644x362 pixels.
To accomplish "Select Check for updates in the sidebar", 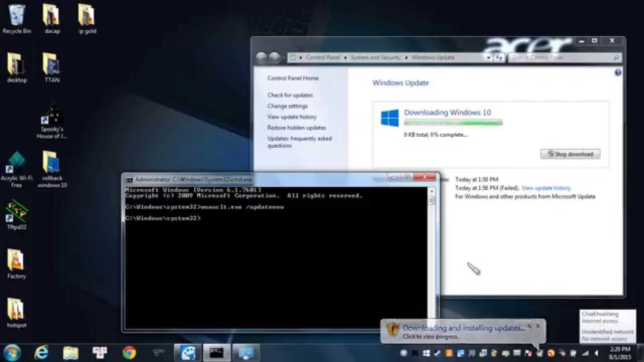I will 290,95.
